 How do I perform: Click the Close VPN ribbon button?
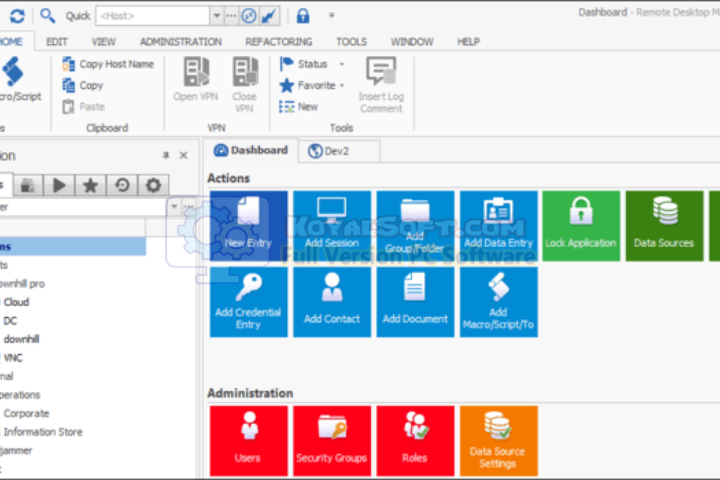click(x=244, y=85)
